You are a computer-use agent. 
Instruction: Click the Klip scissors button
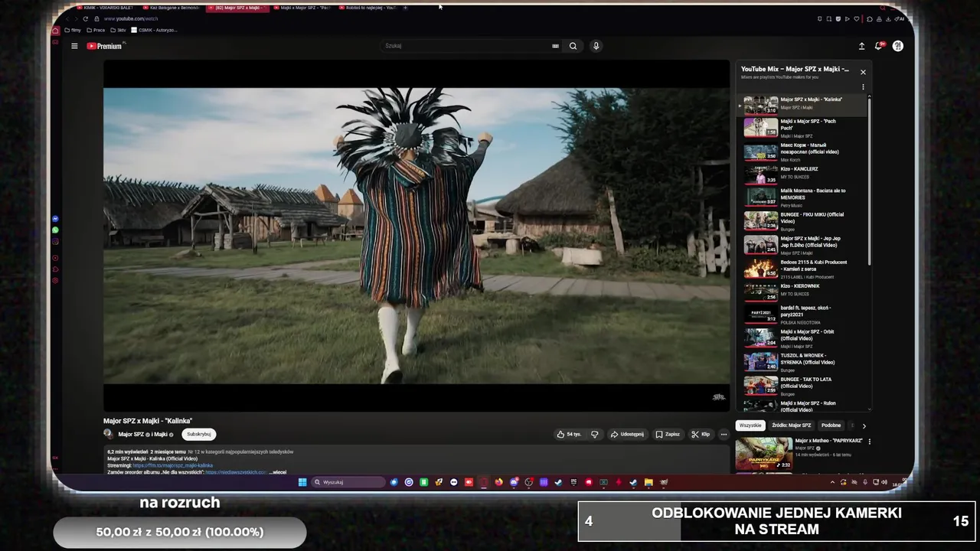[701, 434]
